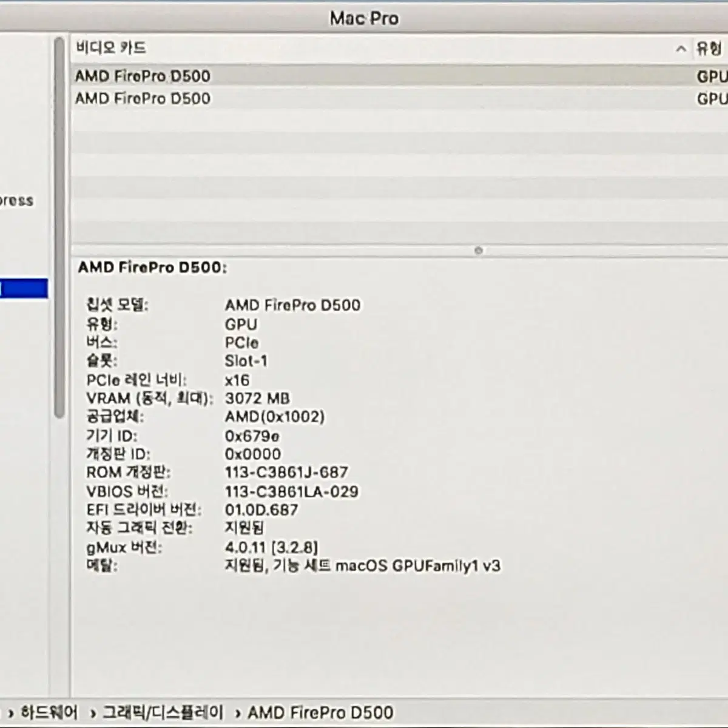Click the VBIOS version 113-C3861LA-029
728x728 pixels.
pos(291,491)
